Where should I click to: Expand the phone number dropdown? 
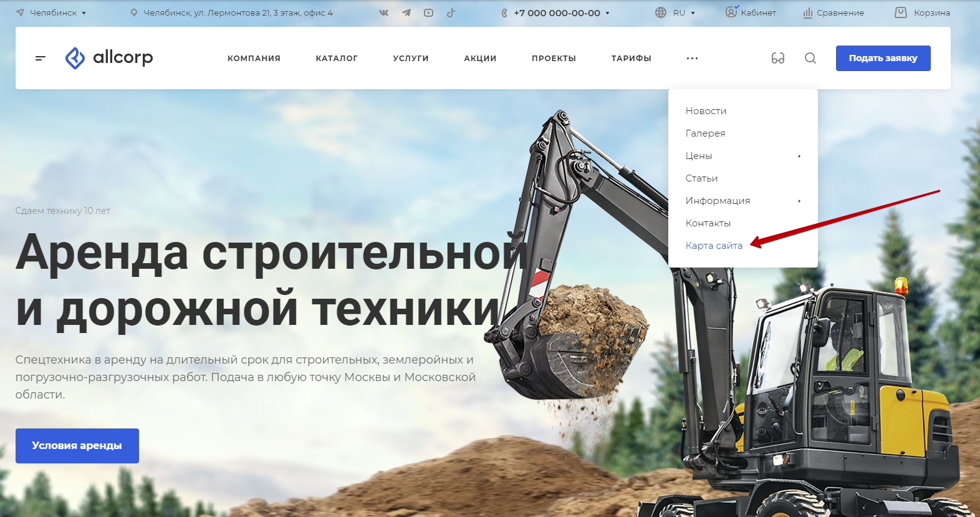point(608,13)
